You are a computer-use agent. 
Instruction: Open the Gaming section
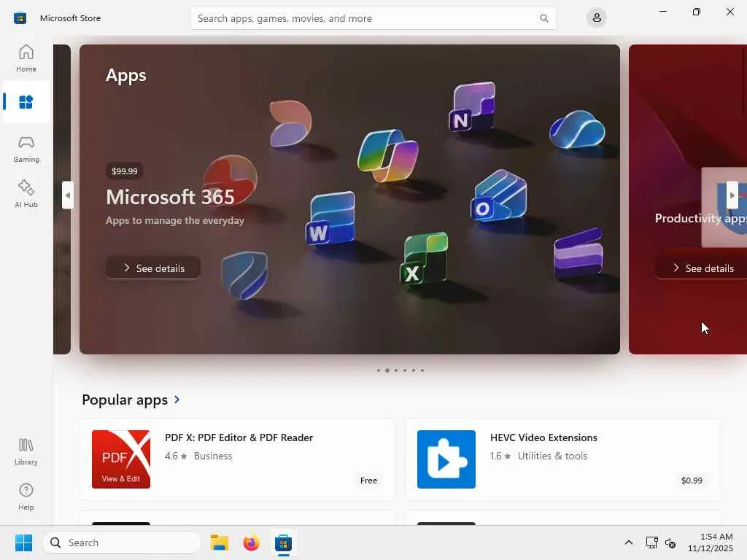click(x=26, y=149)
